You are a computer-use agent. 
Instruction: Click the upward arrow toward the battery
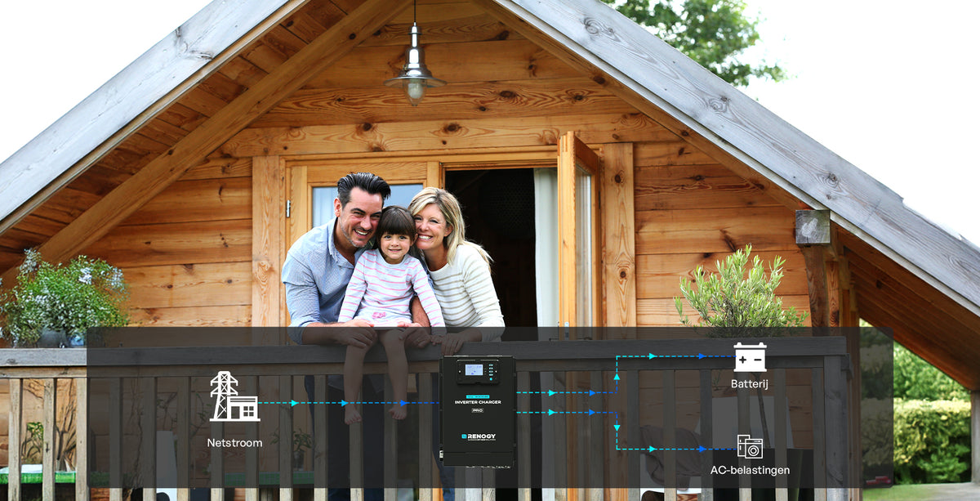coord(617,376)
